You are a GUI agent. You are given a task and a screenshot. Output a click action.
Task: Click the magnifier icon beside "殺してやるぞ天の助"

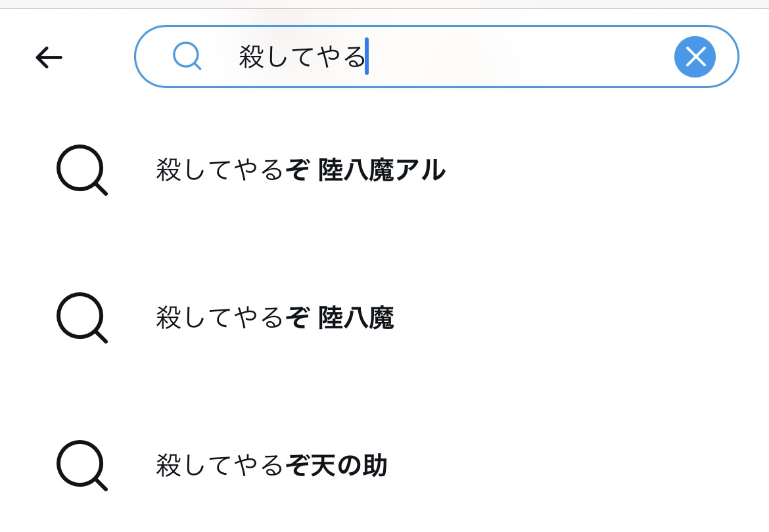(x=82, y=466)
